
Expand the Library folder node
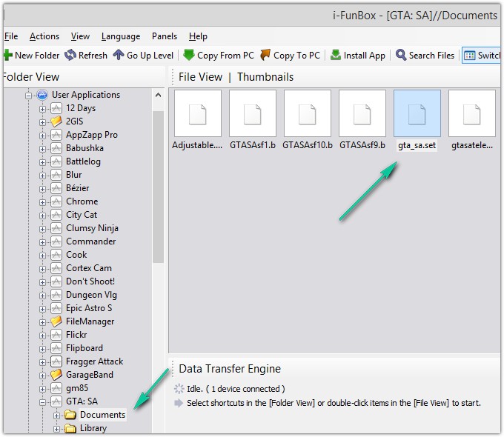click(56, 429)
